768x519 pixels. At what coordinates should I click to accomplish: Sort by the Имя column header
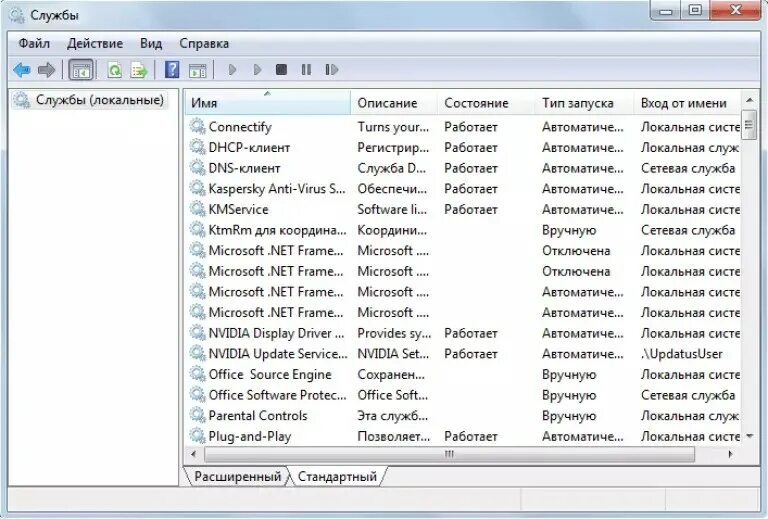[268, 103]
